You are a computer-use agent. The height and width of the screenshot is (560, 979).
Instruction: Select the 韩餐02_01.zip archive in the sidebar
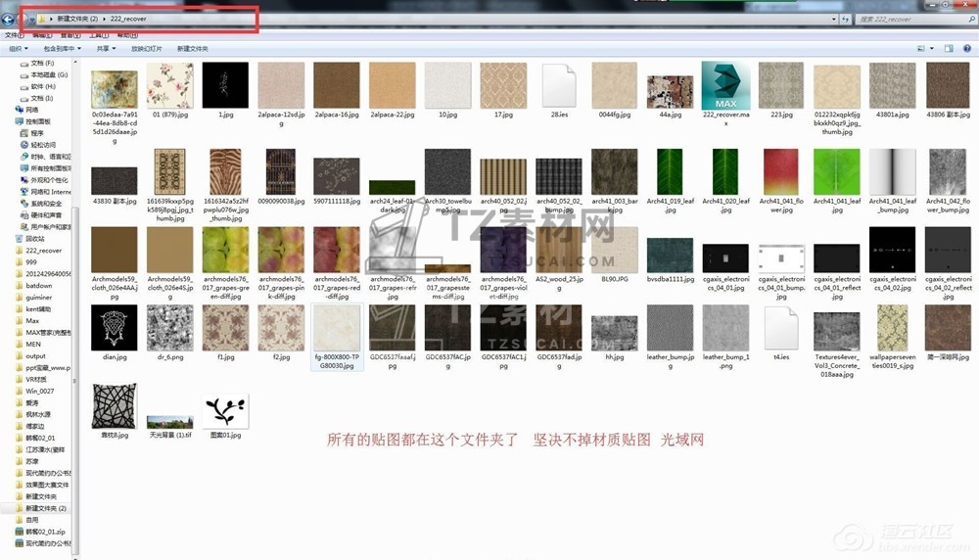coord(40,532)
